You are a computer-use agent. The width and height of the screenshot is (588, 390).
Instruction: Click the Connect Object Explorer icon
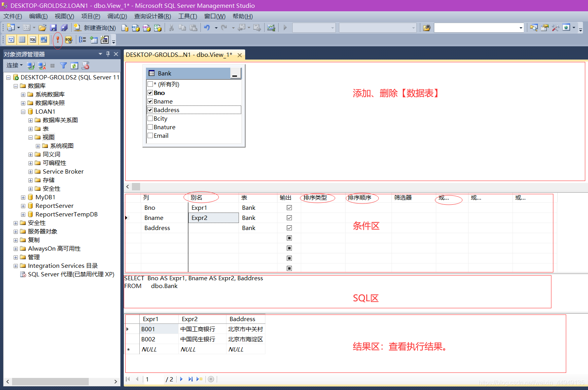pyautogui.click(x=31, y=65)
